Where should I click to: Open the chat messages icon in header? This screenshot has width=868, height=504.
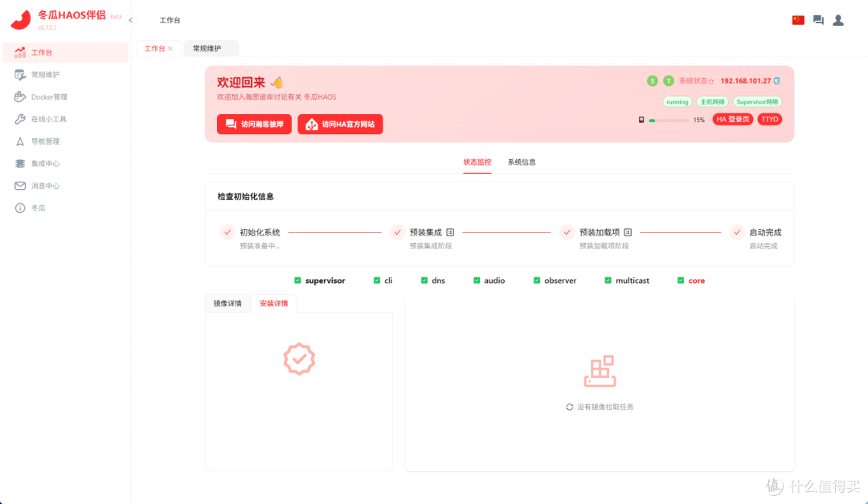pos(818,20)
